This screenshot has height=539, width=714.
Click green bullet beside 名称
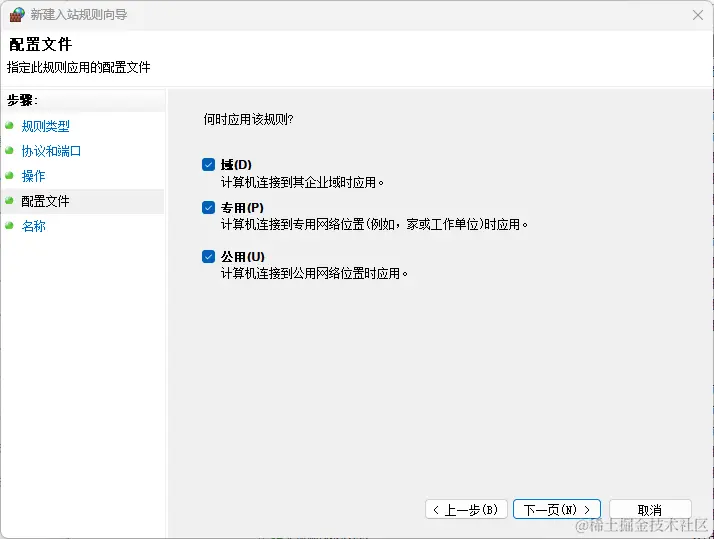coord(9,225)
